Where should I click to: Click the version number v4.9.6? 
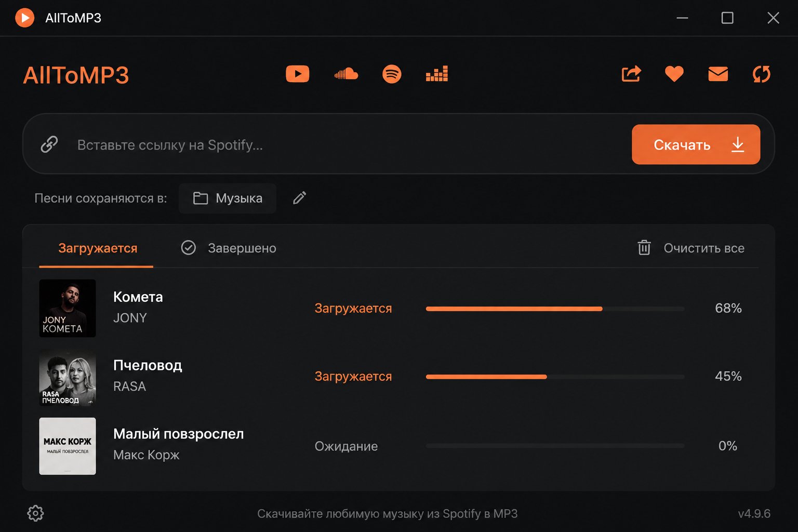pyautogui.click(x=754, y=514)
